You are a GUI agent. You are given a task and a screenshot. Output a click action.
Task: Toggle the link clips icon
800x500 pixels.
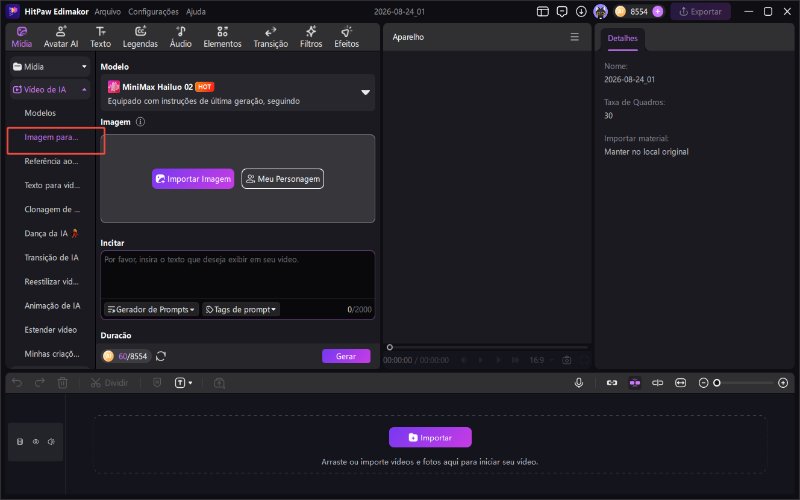click(x=612, y=383)
